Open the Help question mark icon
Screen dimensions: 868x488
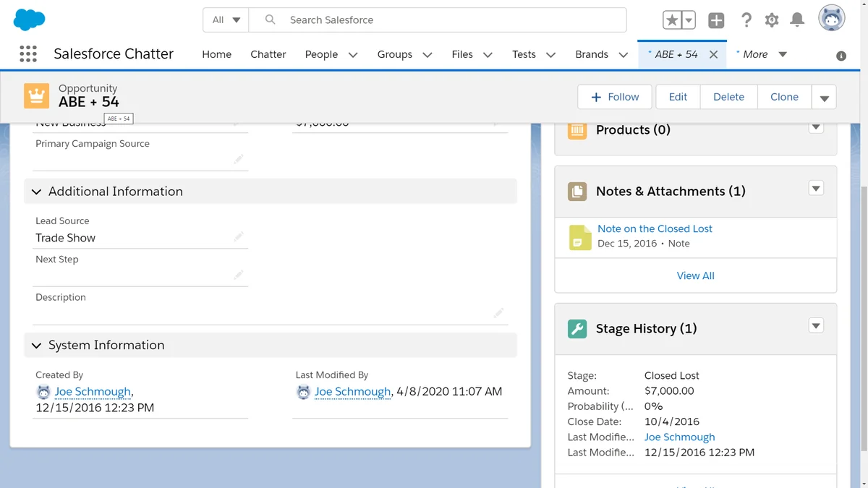746,20
